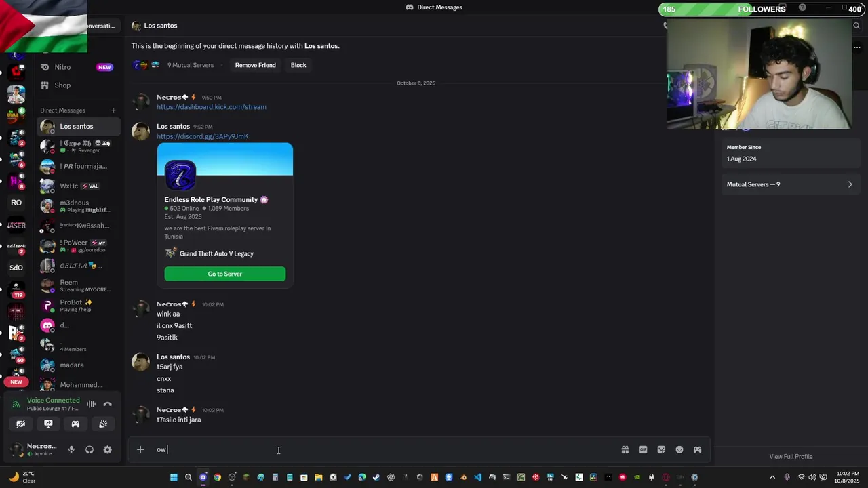Open DM with Reem
868x488 pixels.
[79, 285]
